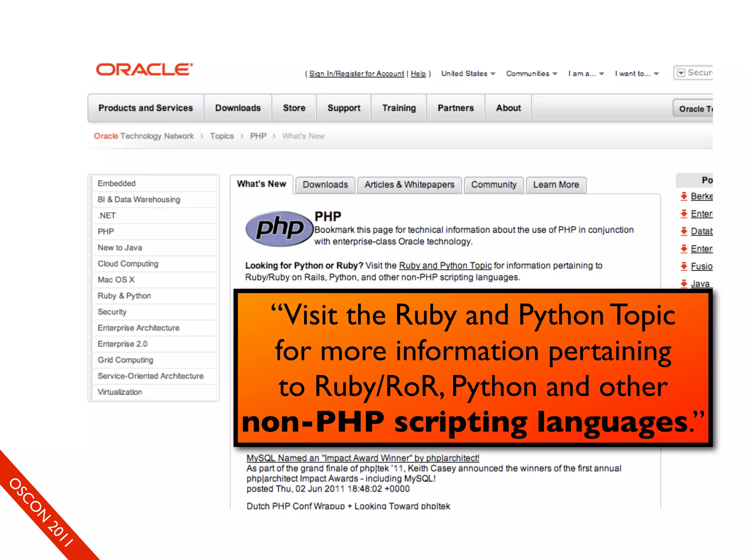The width and height of the screenshot is (747, 560).
Task: Open the About menu item
Action: click(508, 108)
